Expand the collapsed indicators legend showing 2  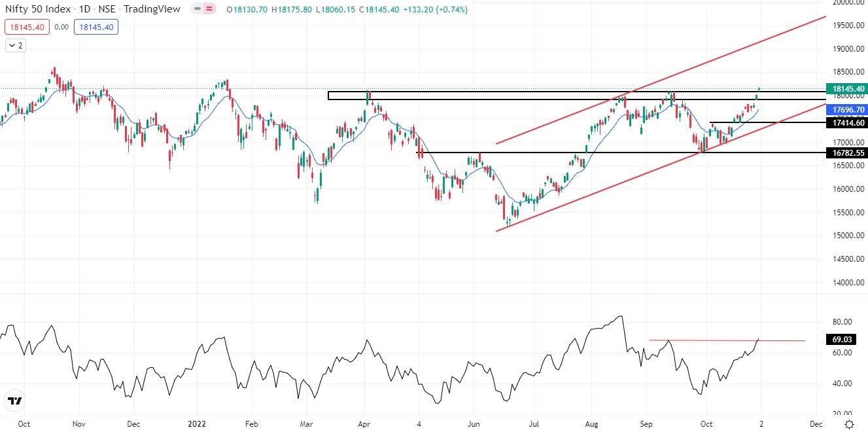(x=15, y=45)
